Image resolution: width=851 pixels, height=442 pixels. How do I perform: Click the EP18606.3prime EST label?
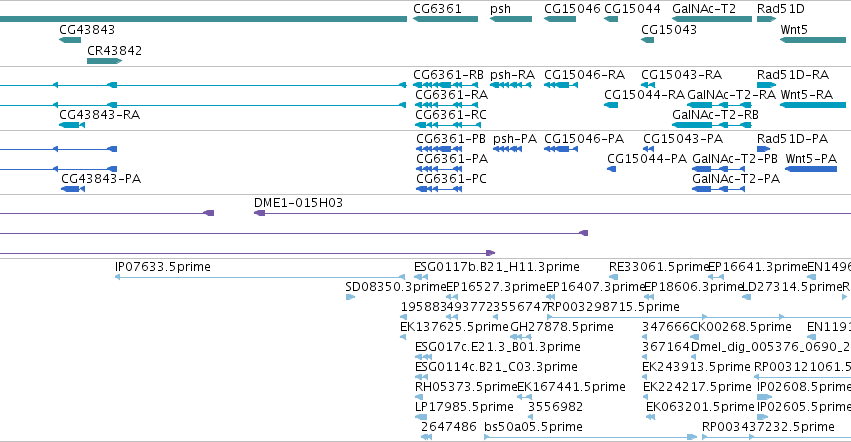click(693, 287)
